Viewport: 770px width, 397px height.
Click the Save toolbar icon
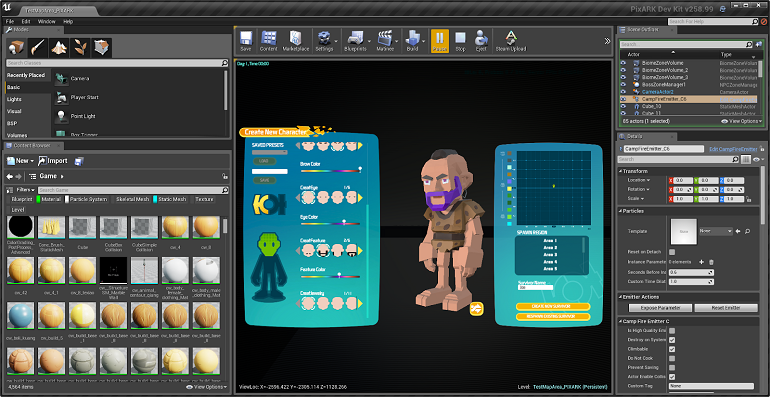pos(246,40)
